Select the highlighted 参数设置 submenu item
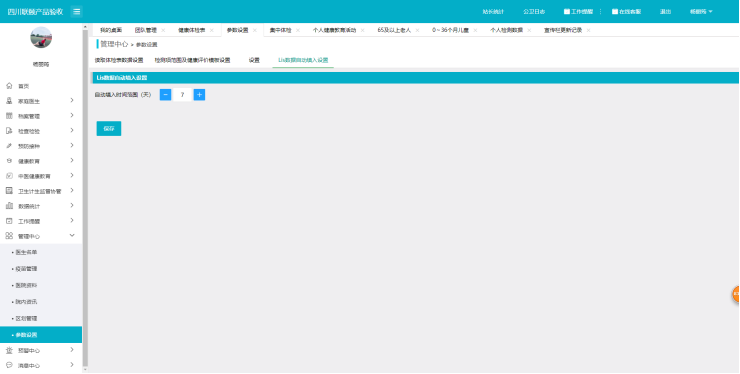Viewport: 740px width, 374px height. [x=41, y=335]
